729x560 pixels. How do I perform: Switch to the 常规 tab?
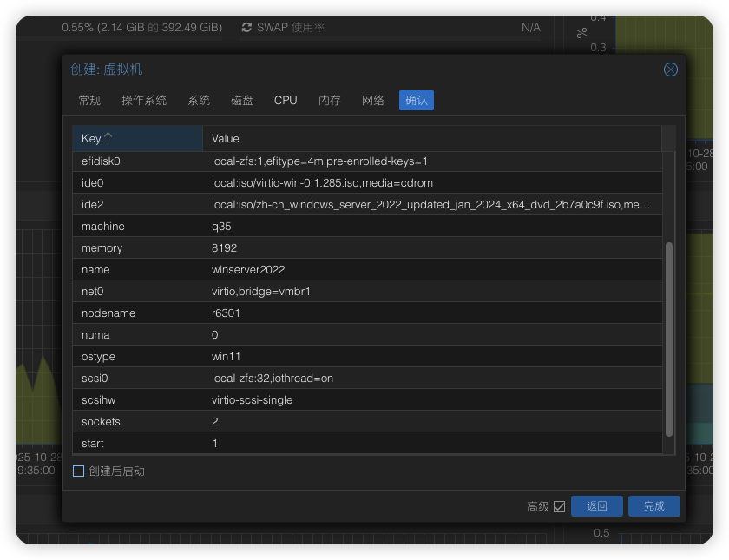[89, 101]
